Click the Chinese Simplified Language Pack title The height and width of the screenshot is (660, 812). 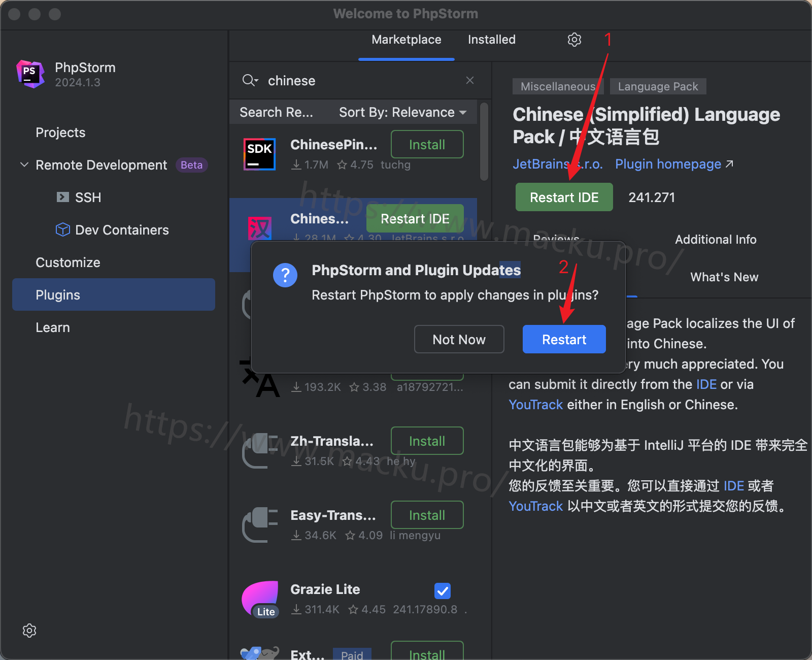[647, 125]
